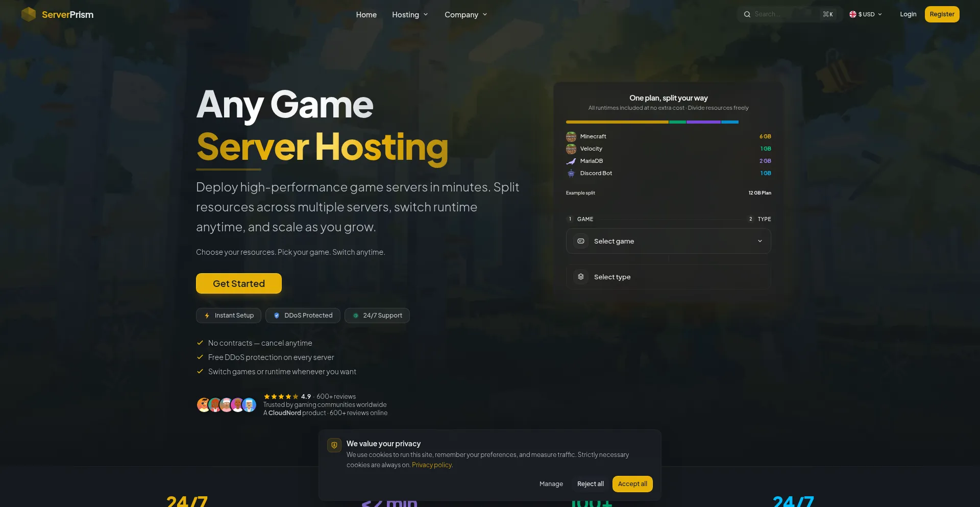Click the MariaDB seal icon

click(x=571, y=161)
